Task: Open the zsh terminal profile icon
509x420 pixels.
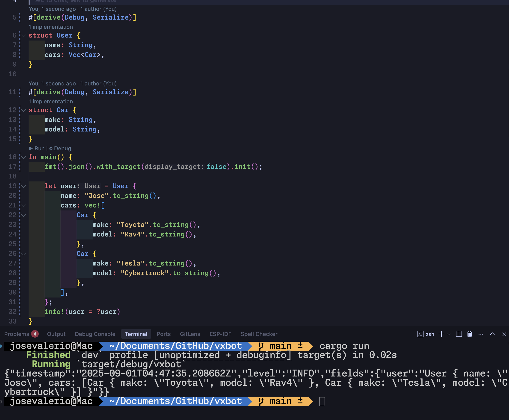Action: [x=420, y=334]
